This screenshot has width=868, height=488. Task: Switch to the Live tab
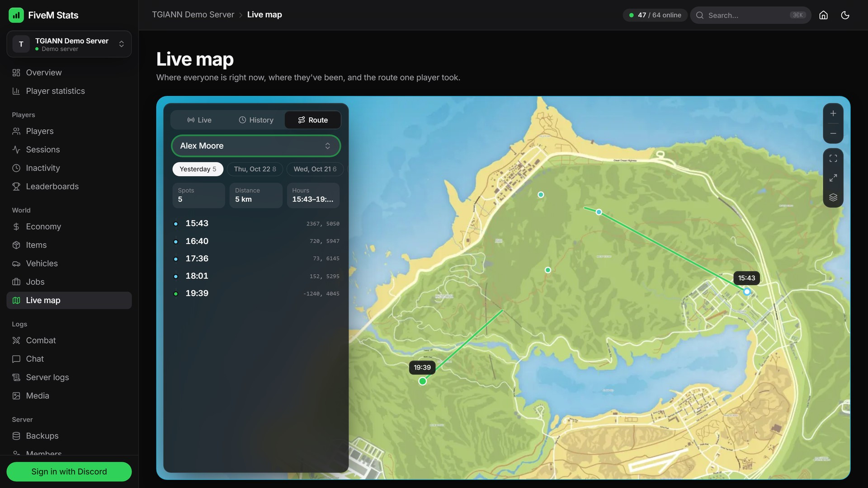[199, 120]
